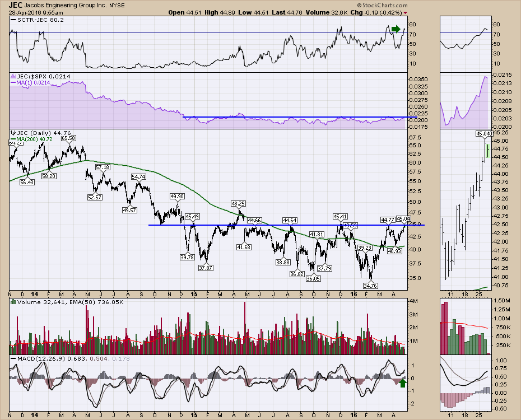Click the 67.5 price axis value

[x=416, y=137]
